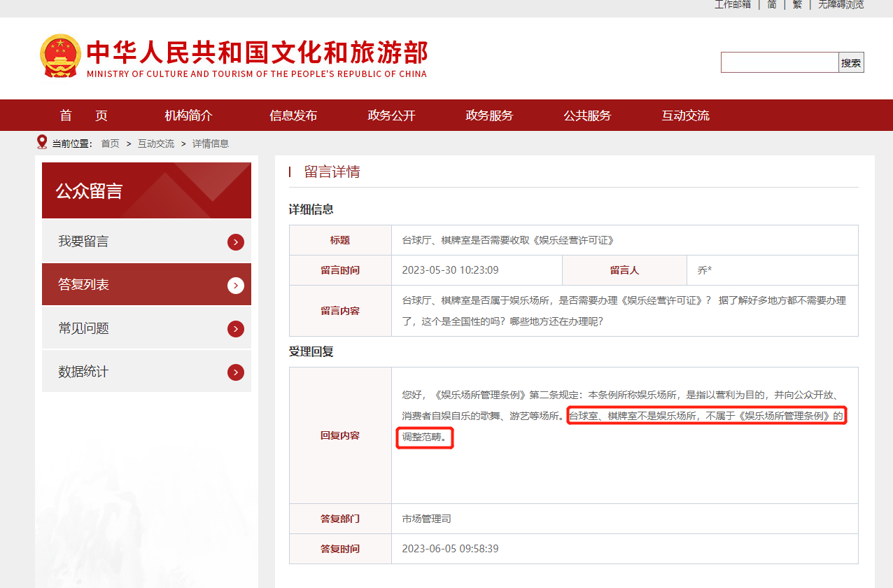Click the ministry title 中华人民共和国文化和旅游部
893x588 pixels.
click(257, 52)
